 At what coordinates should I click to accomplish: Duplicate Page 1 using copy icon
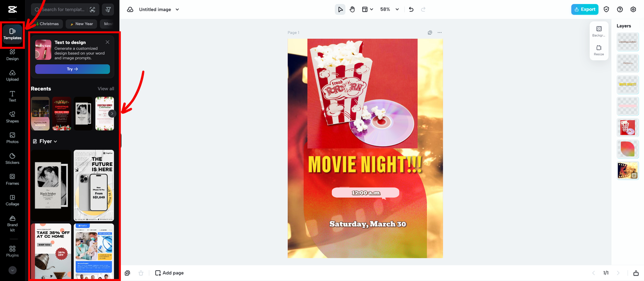coord(430,33)
